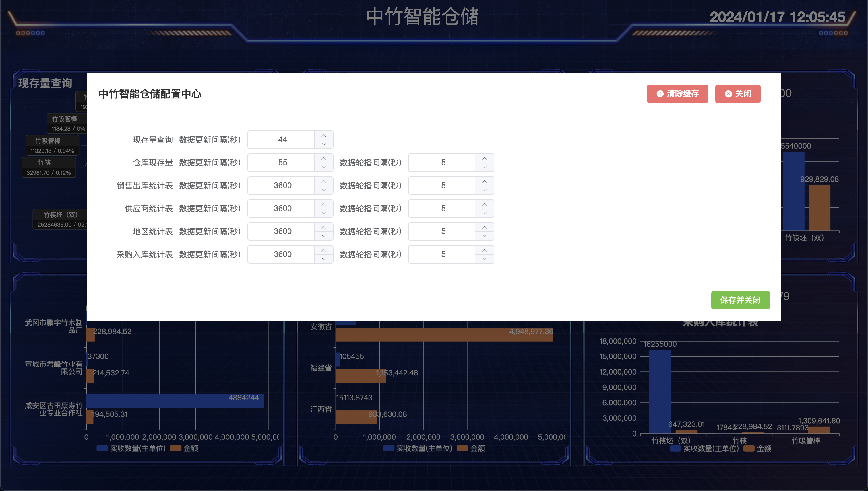The width and height of the screenshot is (868, 491).
Task: Increase 供应商统计表 update interval with up arrow
Action: pyautogui.click(x=324, y=204)
